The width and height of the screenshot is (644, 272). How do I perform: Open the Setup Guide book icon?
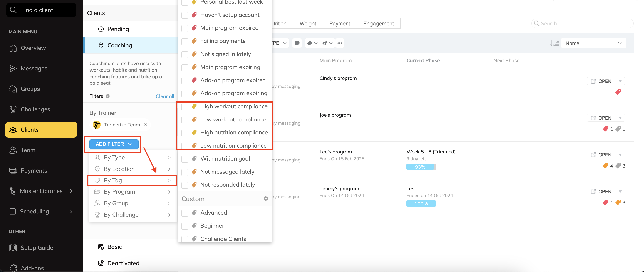(x=13, y=248)
